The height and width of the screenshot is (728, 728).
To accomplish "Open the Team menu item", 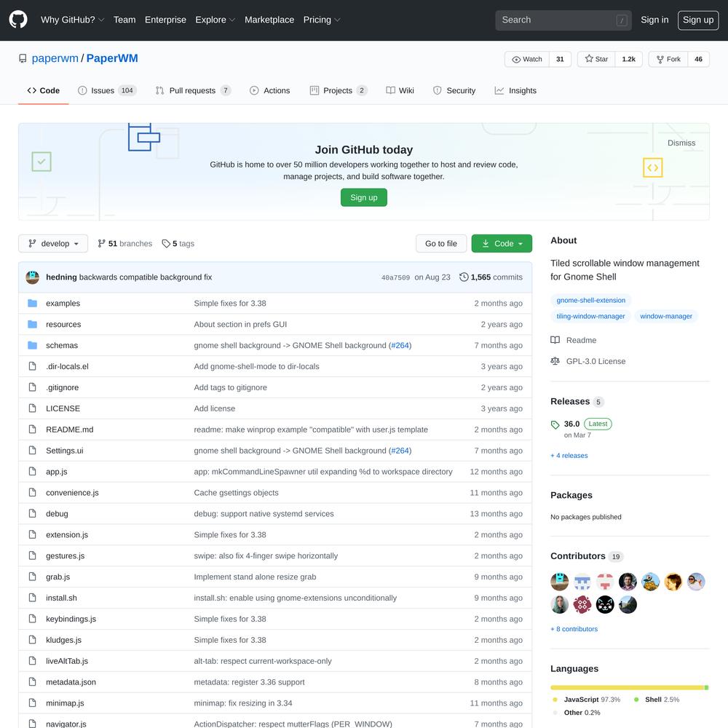I will click(x=124, y=20).
